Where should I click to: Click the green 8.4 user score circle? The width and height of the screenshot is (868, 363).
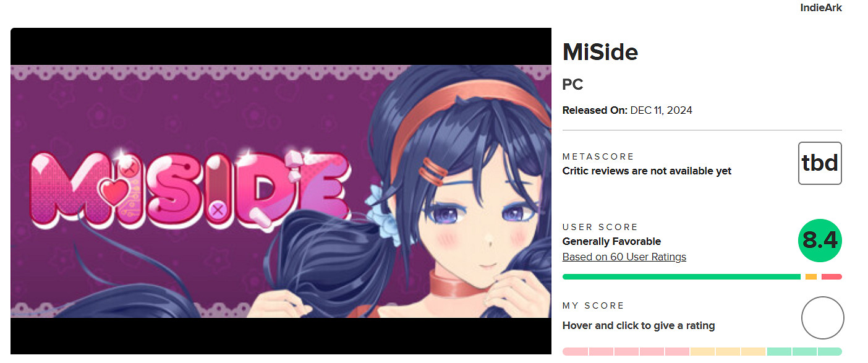tap(820, 241)
